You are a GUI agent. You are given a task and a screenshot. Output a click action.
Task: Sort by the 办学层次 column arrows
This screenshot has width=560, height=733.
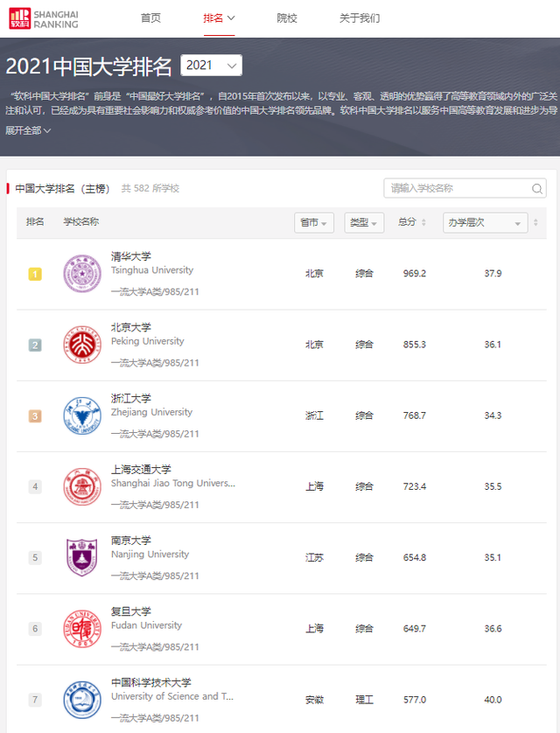pos(535,222)
